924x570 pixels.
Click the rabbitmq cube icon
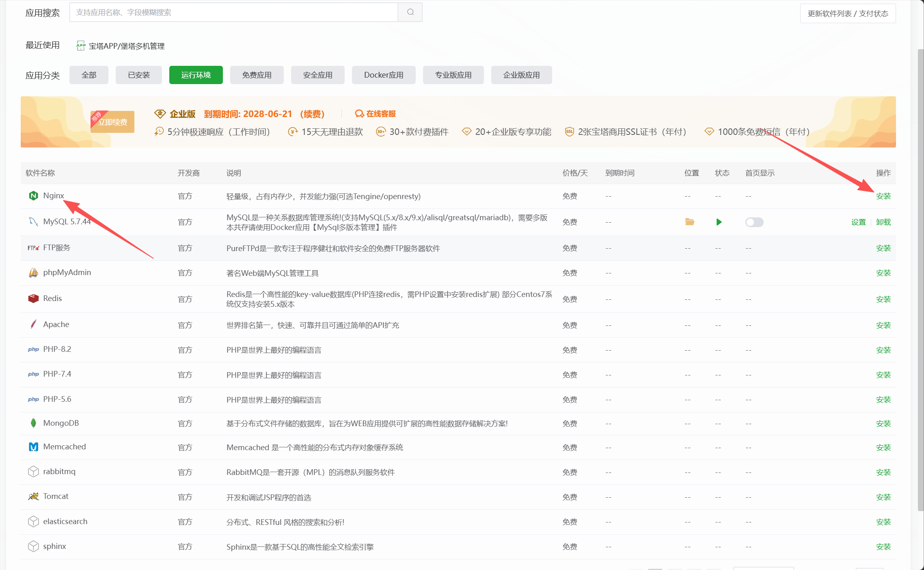pyautogui.click(x=33, y=472)
